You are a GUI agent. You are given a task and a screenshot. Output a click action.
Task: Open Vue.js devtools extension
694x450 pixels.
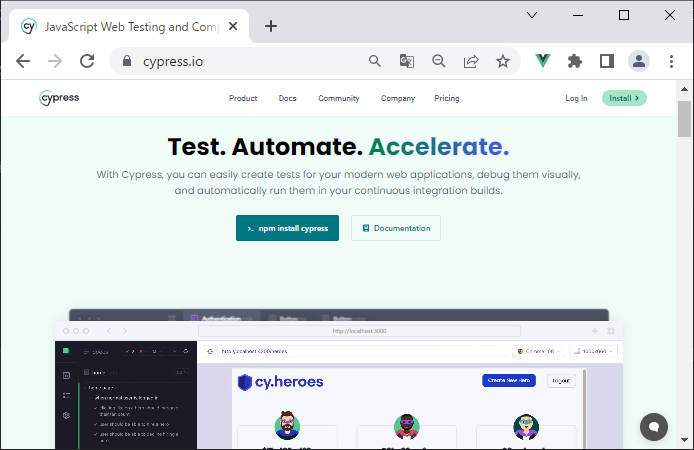pos(543,61)
